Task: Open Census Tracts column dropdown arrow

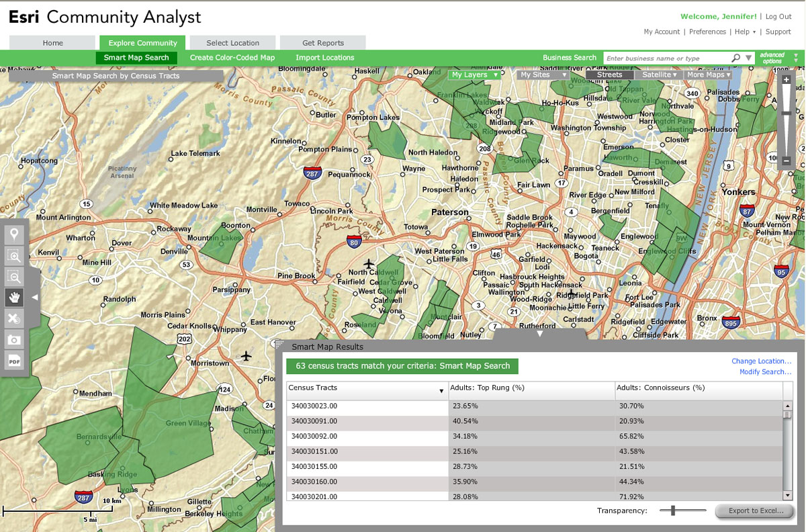Action: click(441, 391)
